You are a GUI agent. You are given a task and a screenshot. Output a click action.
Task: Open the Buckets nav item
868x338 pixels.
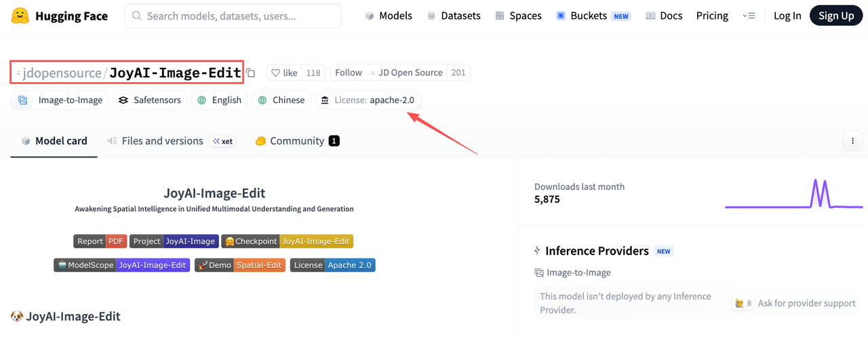tap(593, 16)
